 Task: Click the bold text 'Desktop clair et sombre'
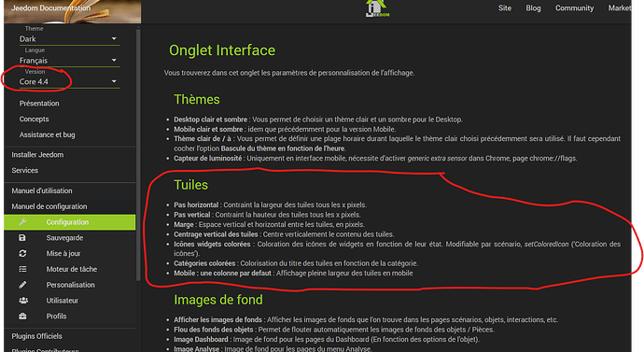click(x=210, y=120)
